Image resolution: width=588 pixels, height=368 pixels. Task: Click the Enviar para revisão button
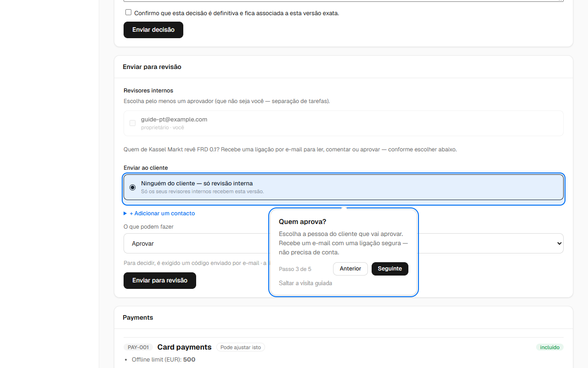pos(160,281)
